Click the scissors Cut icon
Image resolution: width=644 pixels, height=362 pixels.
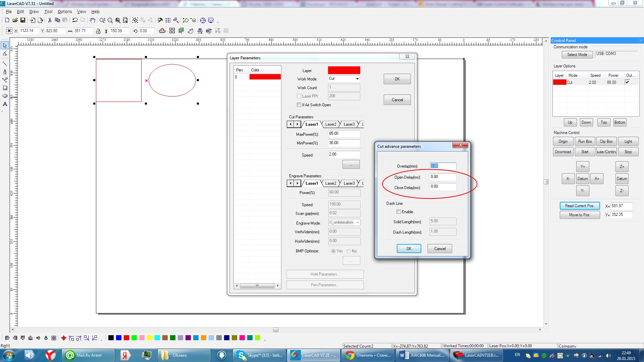coord(50,20)
